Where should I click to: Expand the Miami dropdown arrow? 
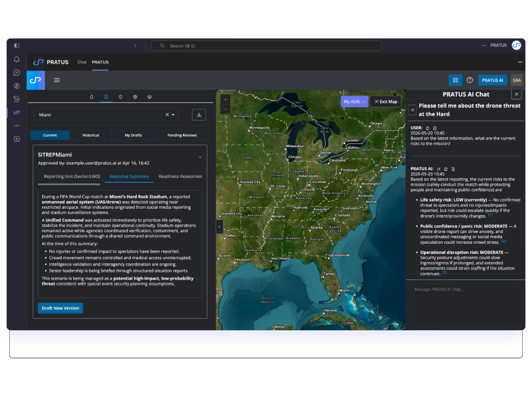coord(173,115)
